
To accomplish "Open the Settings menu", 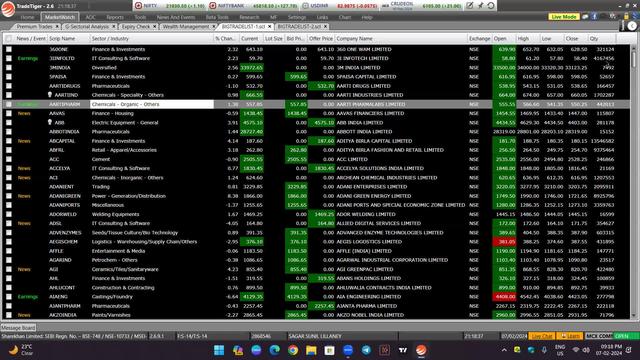I will (x=297, y=17).
